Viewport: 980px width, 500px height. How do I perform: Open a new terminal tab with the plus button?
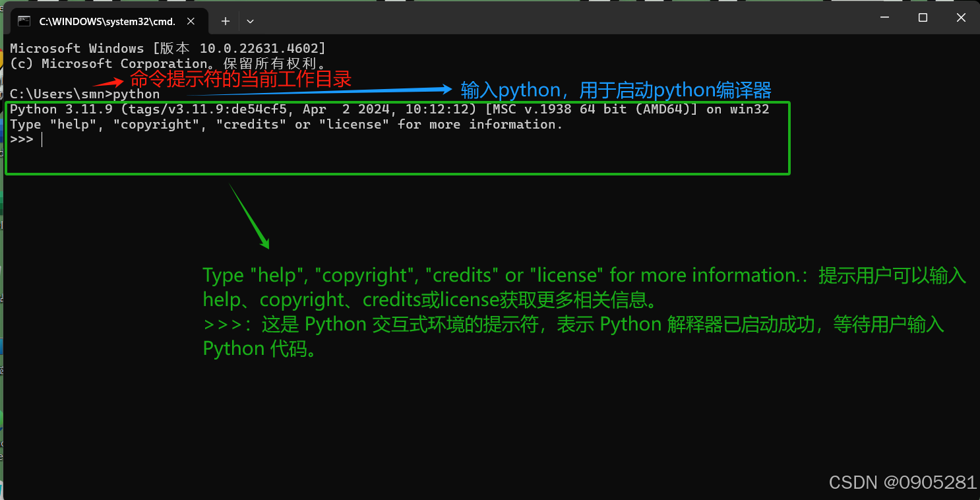225,21
